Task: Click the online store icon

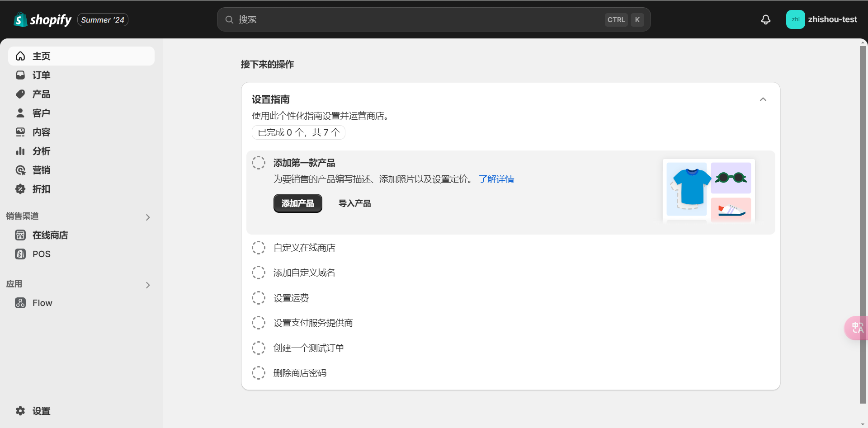Action: point(20,235)
